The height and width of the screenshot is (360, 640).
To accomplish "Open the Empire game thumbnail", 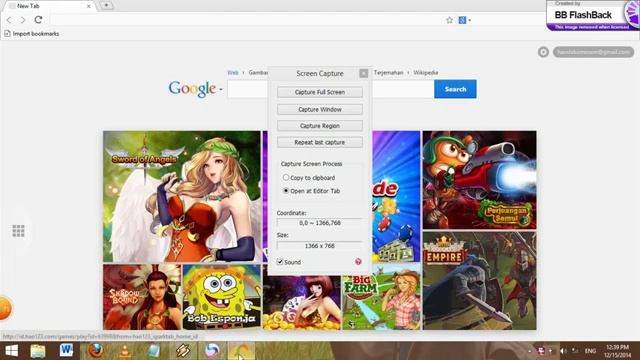I will [479, 281].
